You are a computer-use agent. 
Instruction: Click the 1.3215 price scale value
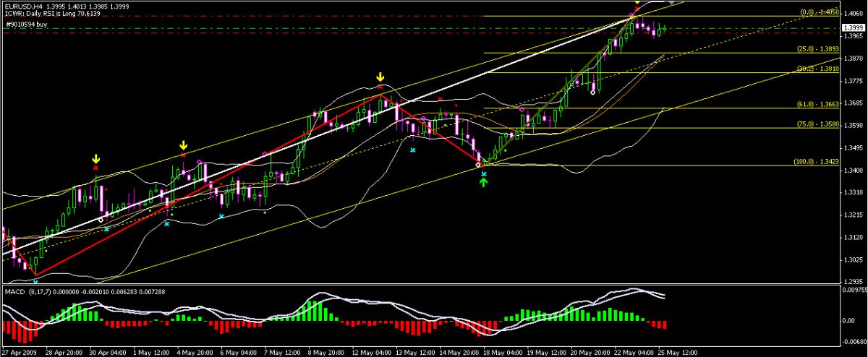(854, 215)
